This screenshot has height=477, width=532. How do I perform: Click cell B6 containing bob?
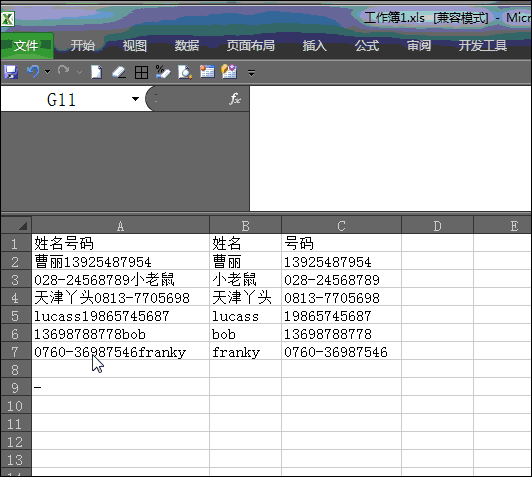(245, 333)
